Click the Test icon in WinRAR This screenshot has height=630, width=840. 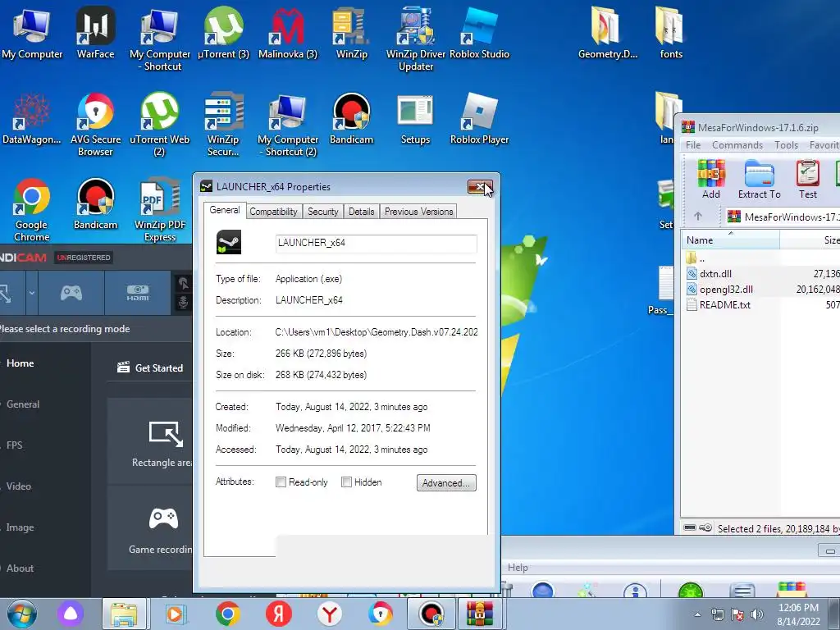(x=808, y=180)
